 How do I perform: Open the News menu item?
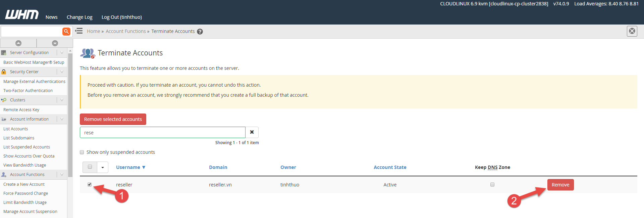(x=52, y=17)
